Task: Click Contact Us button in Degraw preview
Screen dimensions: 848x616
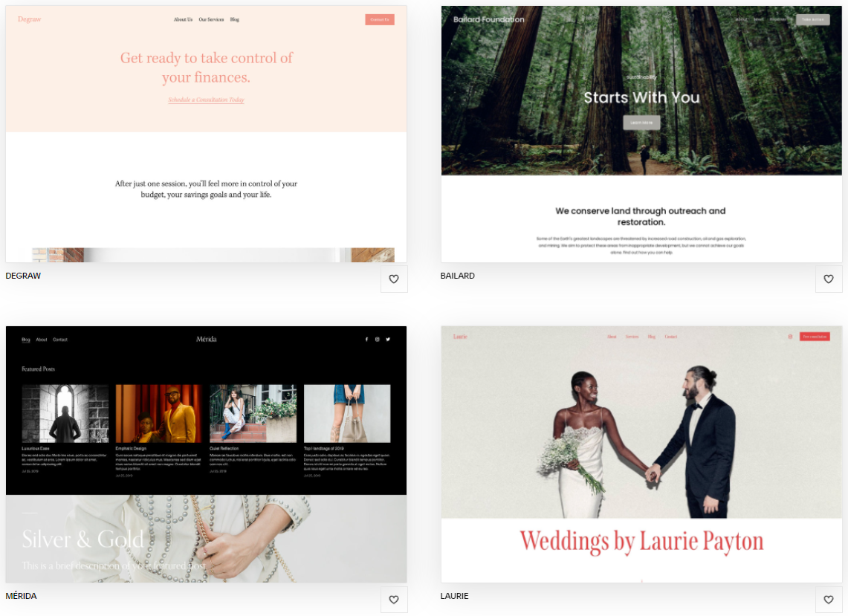Action: [x=380, y=19]
